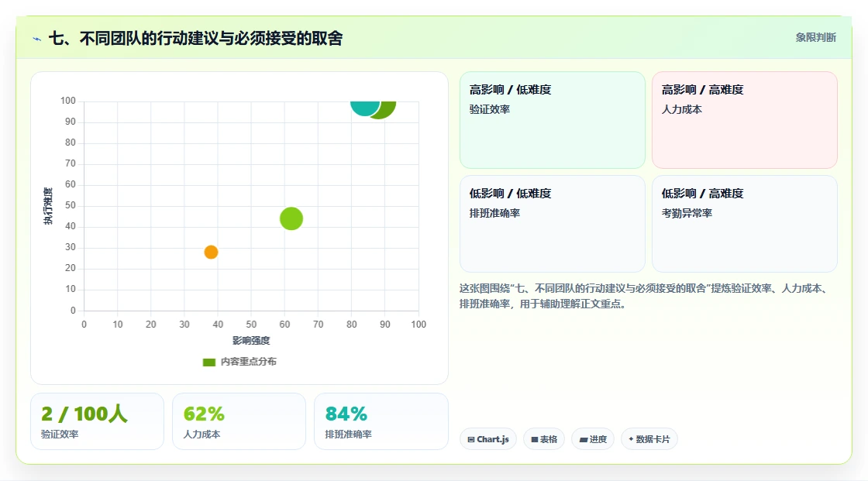The width and height of the screenshot is (868, 481).
Task: Click the 50 label on the x-axis
Action: 251,325
